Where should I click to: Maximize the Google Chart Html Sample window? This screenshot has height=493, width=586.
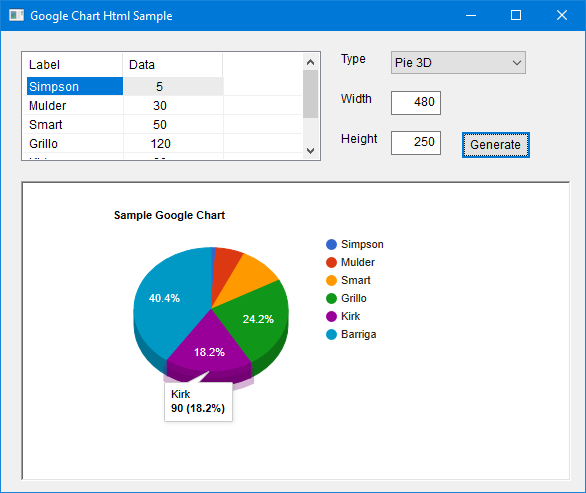coord(516,15)
